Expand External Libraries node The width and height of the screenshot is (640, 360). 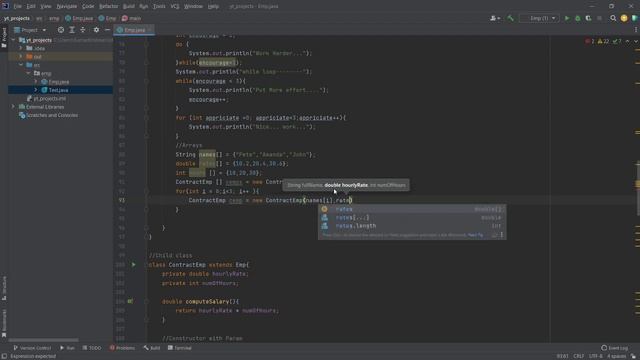[x=13, y=107]
